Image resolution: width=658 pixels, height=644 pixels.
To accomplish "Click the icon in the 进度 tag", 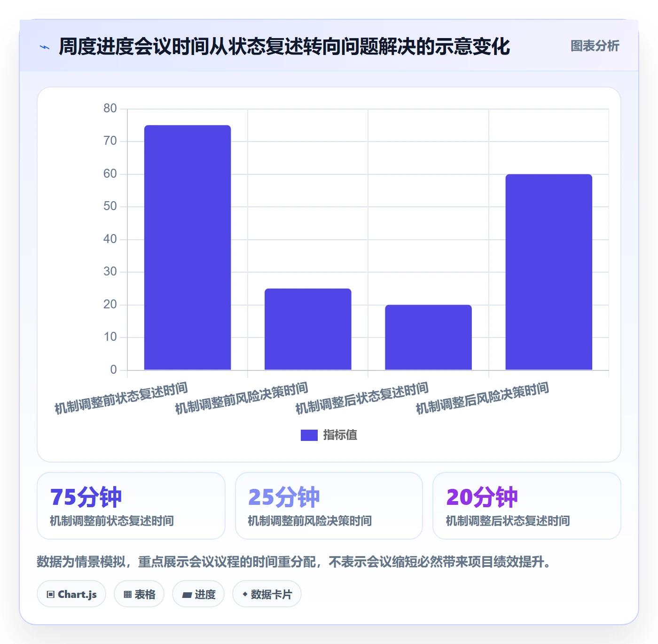I will pyautogui.click(x=187, y=595).
